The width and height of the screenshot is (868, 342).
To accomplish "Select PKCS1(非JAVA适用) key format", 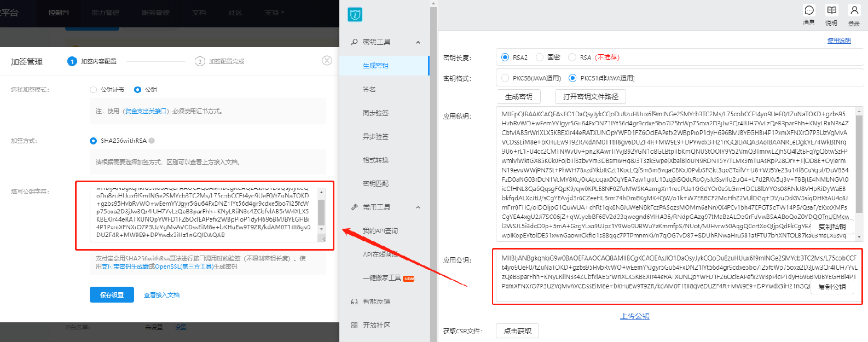I will (x=572, y=78).
